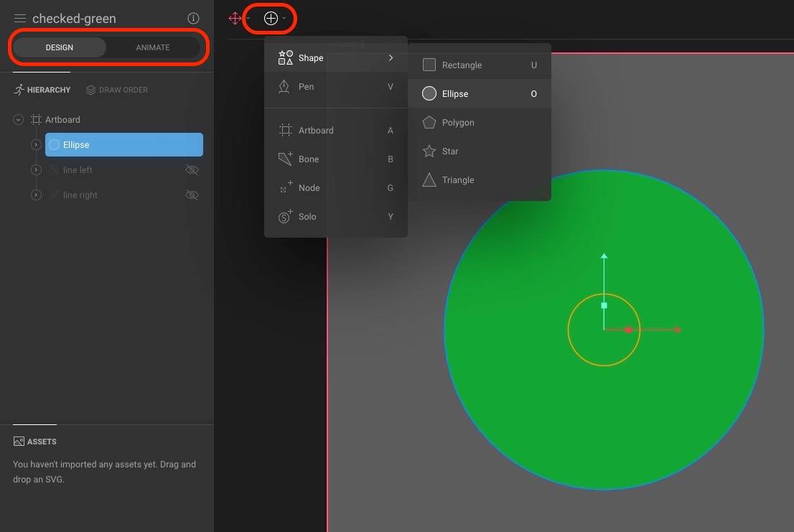Click the Ellipse layer circle icon
The image size is (794, 532).
click(54, 145)
